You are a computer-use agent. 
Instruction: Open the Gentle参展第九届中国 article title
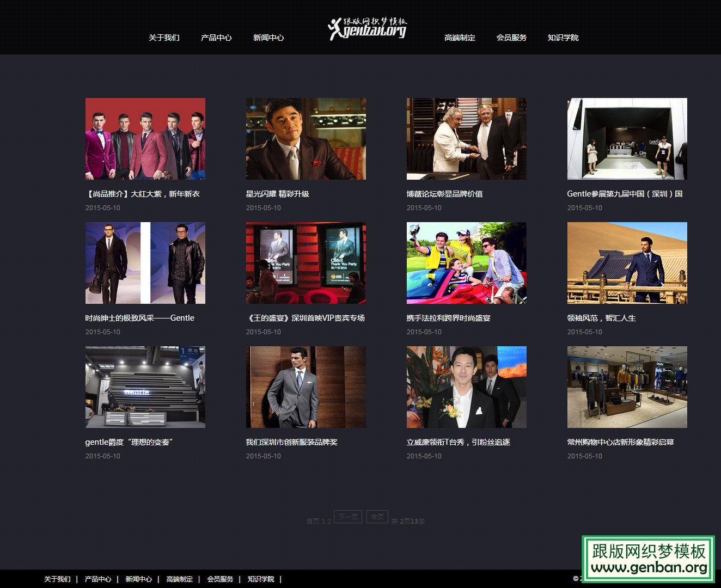(x=625, y=194)
